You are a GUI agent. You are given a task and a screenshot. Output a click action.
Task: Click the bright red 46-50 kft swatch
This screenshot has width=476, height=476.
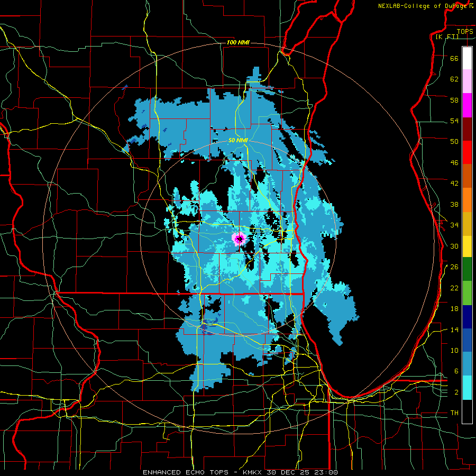click(x=467, y=152)
